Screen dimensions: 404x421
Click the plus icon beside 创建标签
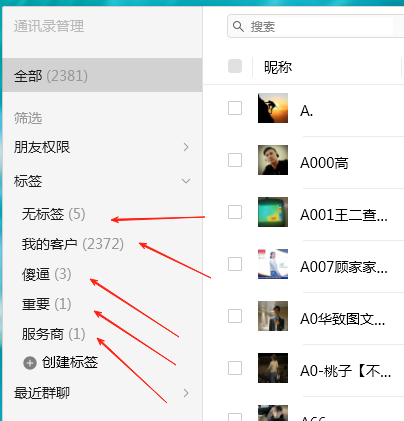pyautogui.click(x=30, y=363)
